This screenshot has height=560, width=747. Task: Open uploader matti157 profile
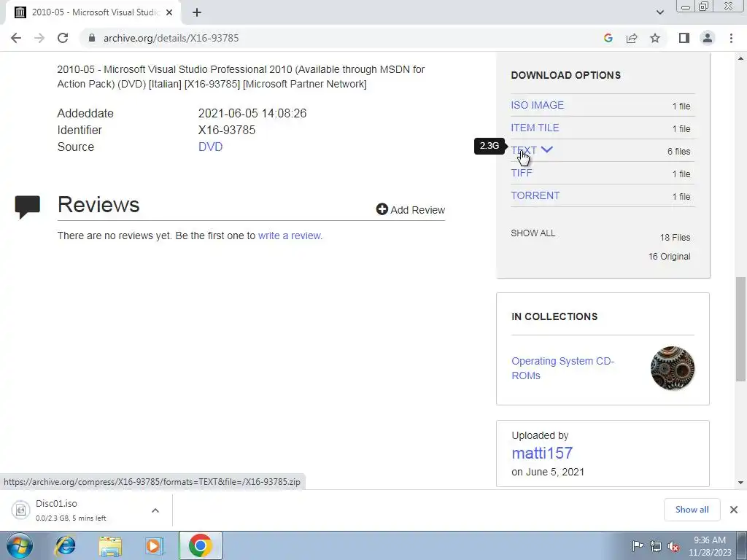(x=542, y=453)
